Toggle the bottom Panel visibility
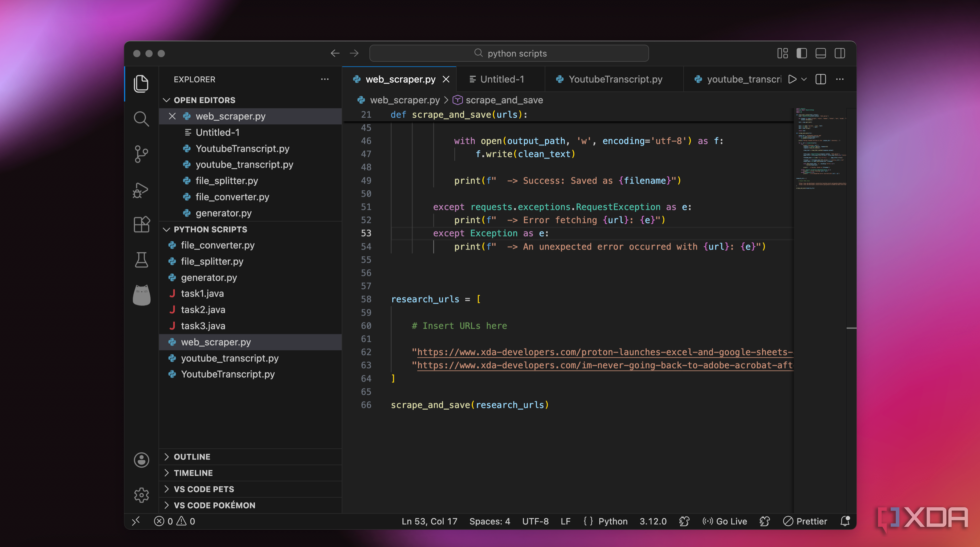Image resolution: width=980 pixels, height=547 pixels. click(x=821, y=53)
